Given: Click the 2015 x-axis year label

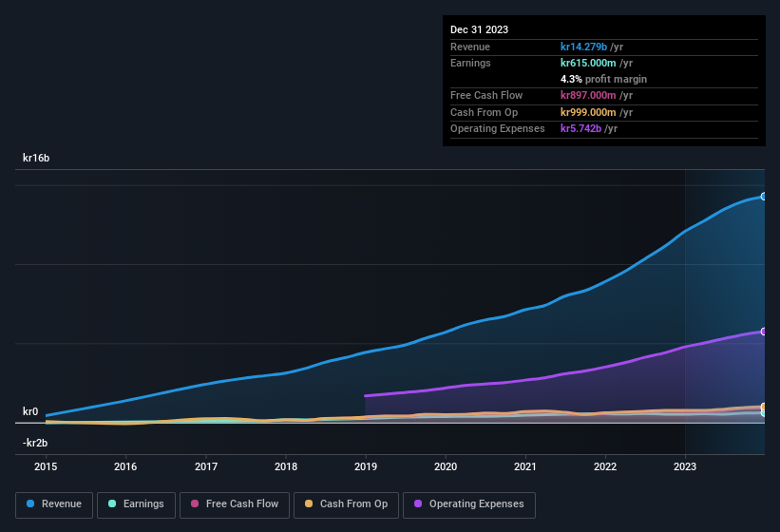Looking at the screenshot, I should (x=47, y=466).
